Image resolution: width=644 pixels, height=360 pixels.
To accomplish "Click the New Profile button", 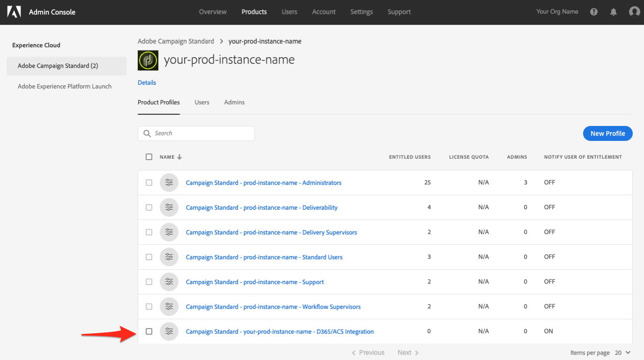I will (608, 133).
